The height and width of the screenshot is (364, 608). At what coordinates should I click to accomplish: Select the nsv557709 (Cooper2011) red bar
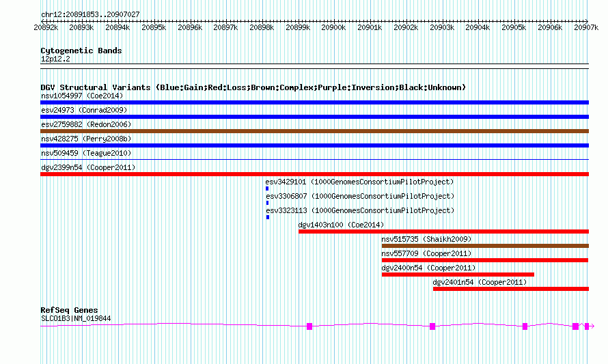(485, 260)
